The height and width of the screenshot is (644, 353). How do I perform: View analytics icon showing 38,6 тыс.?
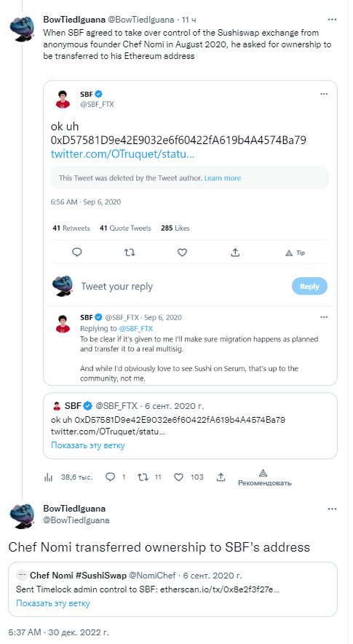(49, 477)
